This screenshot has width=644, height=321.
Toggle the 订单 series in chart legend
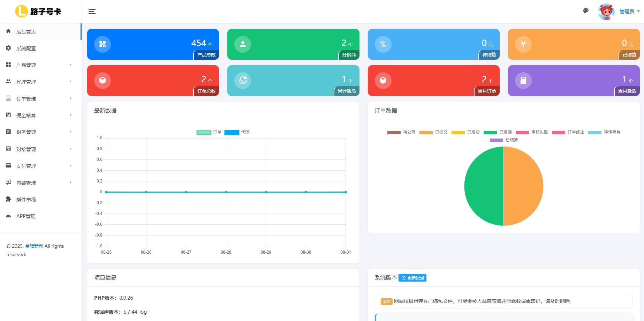[209, 132]
